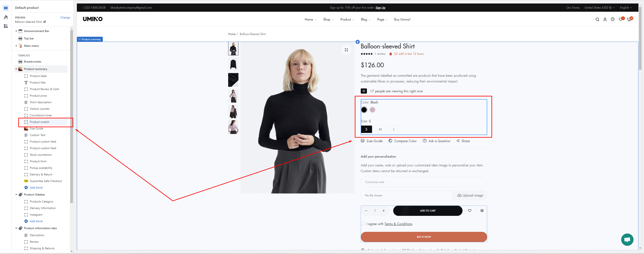Open the English language dropdown
The height and width of the screenshot is (254, 644).
click(626, 8)
